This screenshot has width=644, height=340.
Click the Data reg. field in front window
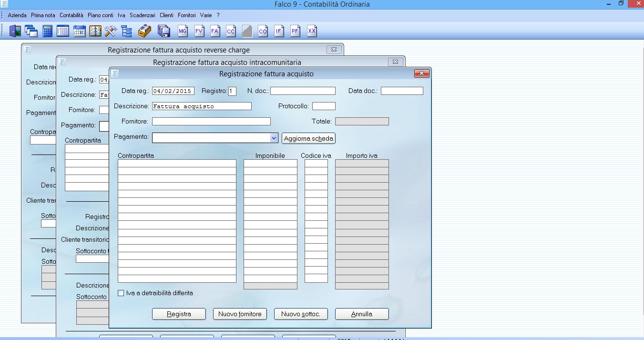point(173,91)
